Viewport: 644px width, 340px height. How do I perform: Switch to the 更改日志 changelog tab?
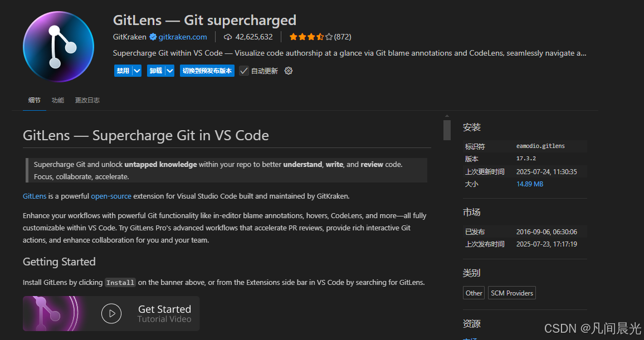pyautogui.click(x=87, y=100)
